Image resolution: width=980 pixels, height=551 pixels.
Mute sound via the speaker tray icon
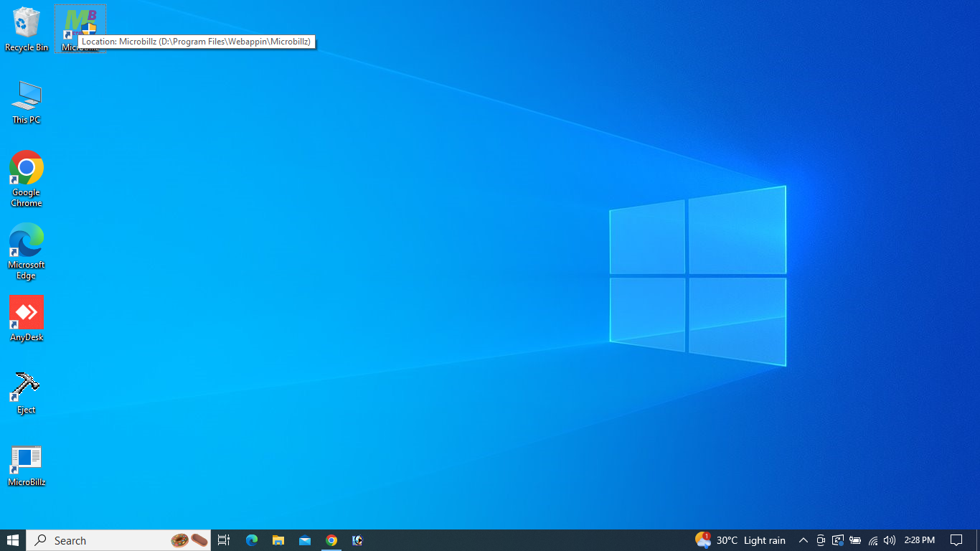click(x=890, y=540)
